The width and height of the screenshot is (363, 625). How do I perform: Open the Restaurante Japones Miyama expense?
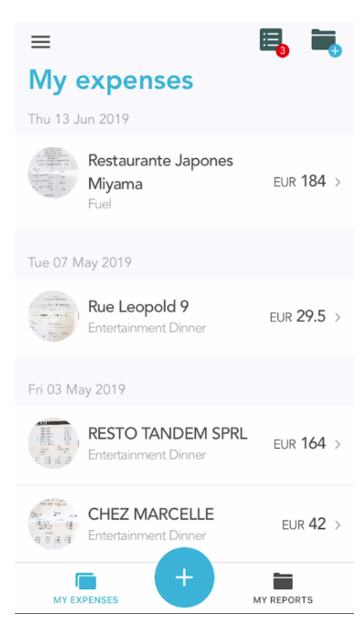point(184,182)
